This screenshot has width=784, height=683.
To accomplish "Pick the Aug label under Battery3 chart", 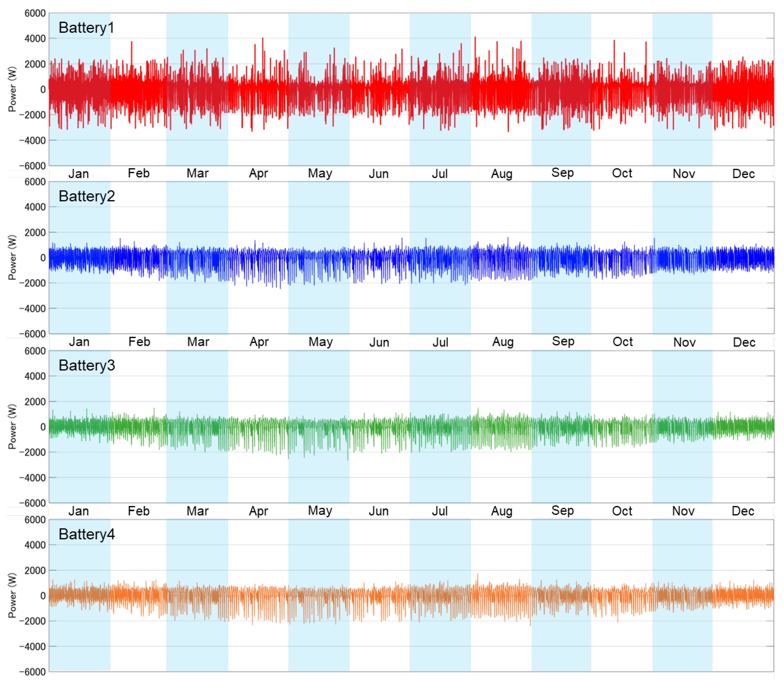I will pyautogui.click(x=502, y=511).
